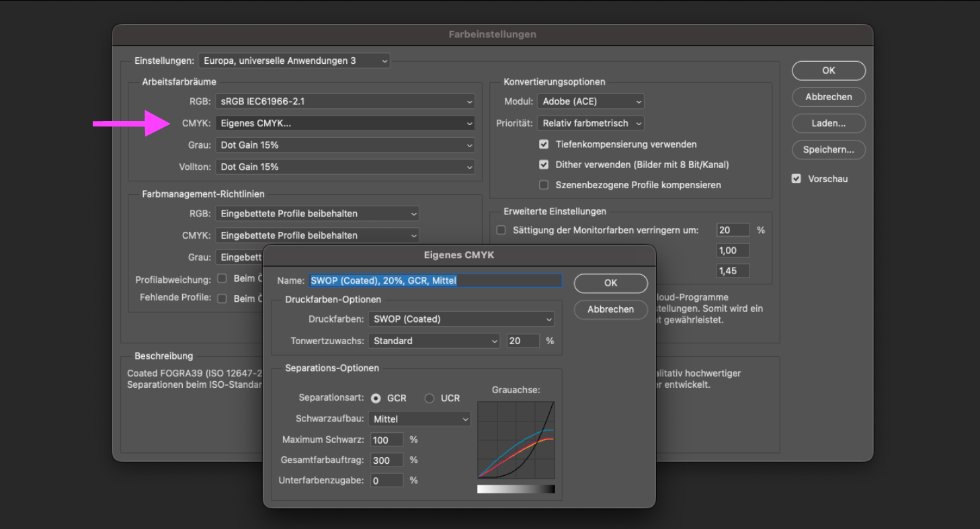Open the Priorität 'Relativ farbmetrisch' dropdown
The width and height of the screenshot is (980, 529).
pos(590,123)
